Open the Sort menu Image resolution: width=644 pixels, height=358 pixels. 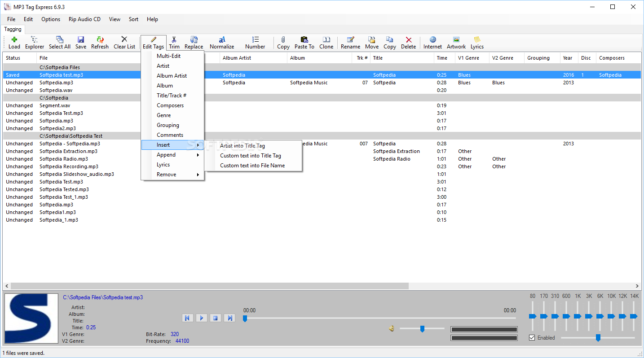point(133,19)
